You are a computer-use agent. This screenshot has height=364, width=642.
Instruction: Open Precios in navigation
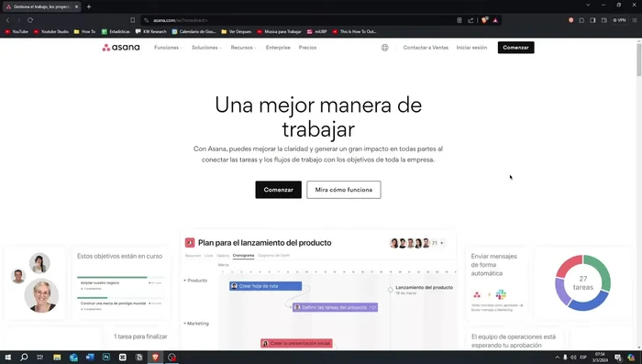(307, 48)
